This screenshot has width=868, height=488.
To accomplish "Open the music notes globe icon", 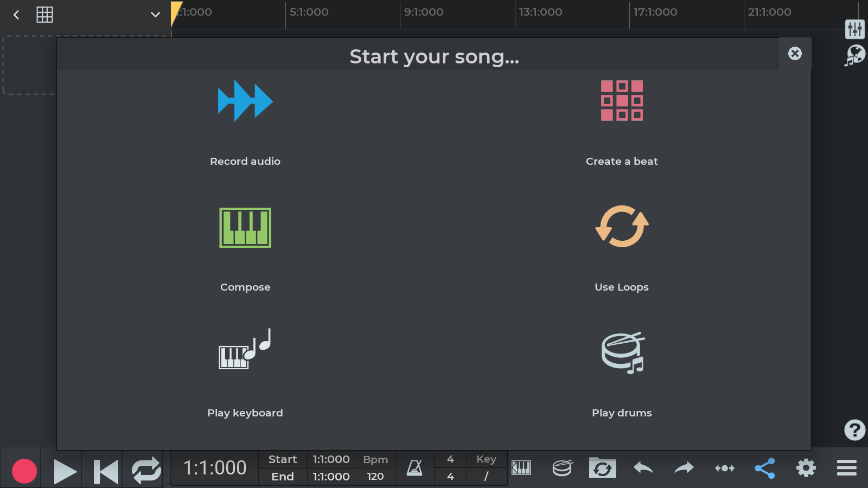I will point(854,55).
